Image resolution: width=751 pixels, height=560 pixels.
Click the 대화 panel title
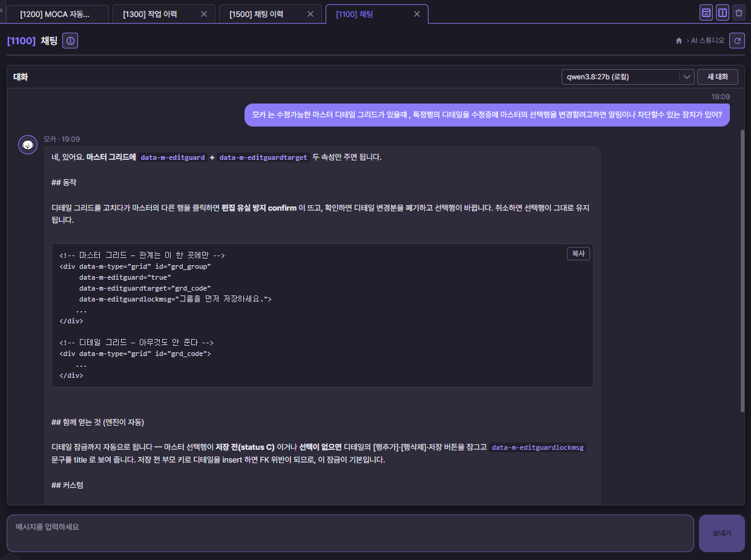coord(21,77)
